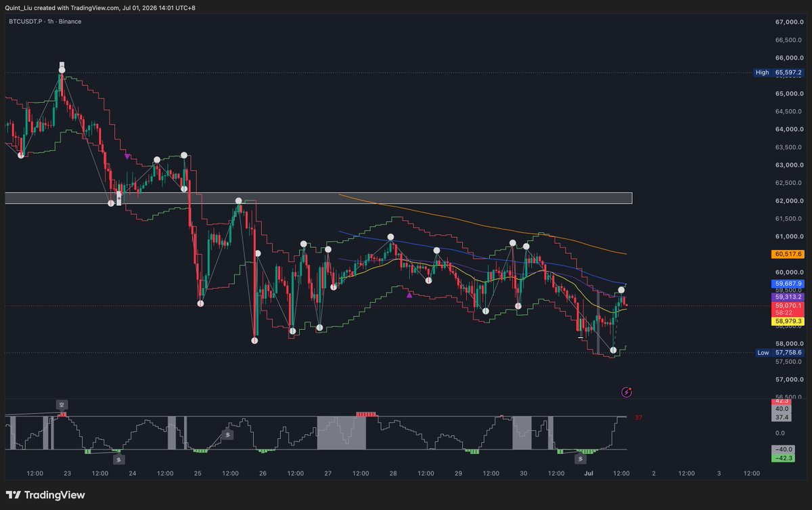Image resolution: width=812 pixels, height=510 pixels.
Task: Select the 57,758.6 low value label
Action: point(788,353)
